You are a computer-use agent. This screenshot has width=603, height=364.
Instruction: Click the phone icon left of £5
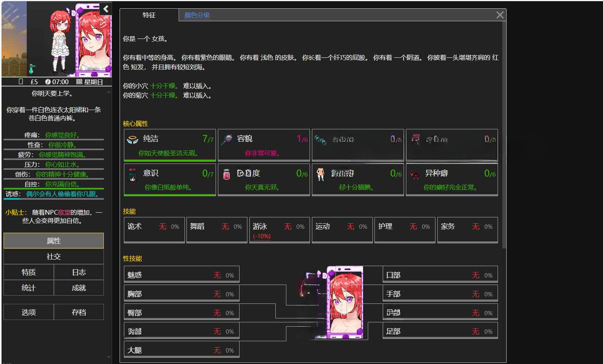(21, 82)
